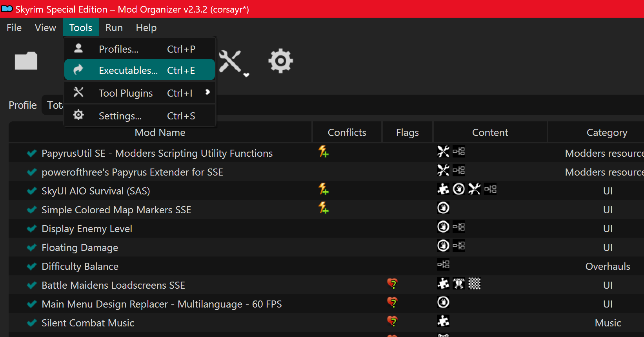Click the Tool Plugins wrench icon in menu
The image size is (644, 337).
(78, 92)
